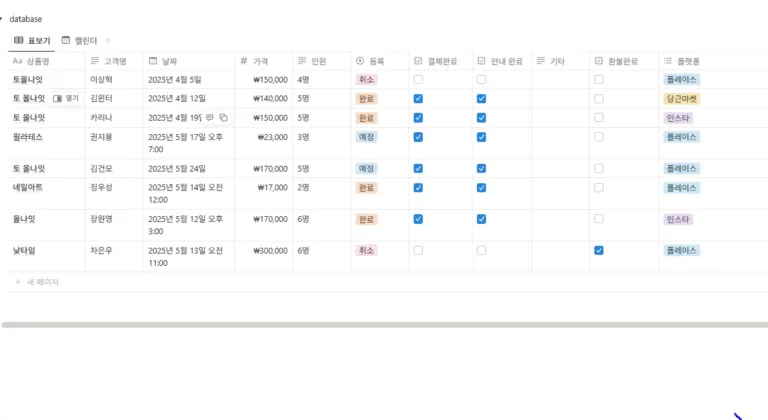Click the list icon on the 플랫폼 column header
The height and width of the screenshot is (420, 768).
(x=668, y=61)
